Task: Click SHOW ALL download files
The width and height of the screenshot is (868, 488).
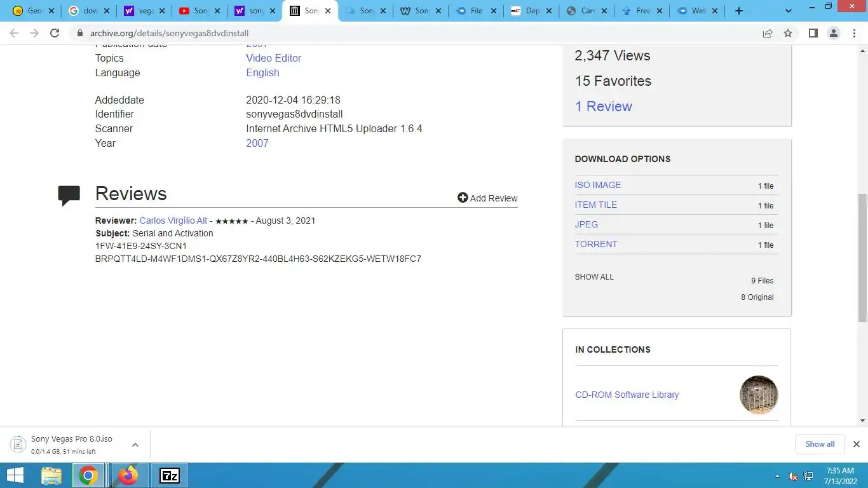Action: tap(594, 277)
